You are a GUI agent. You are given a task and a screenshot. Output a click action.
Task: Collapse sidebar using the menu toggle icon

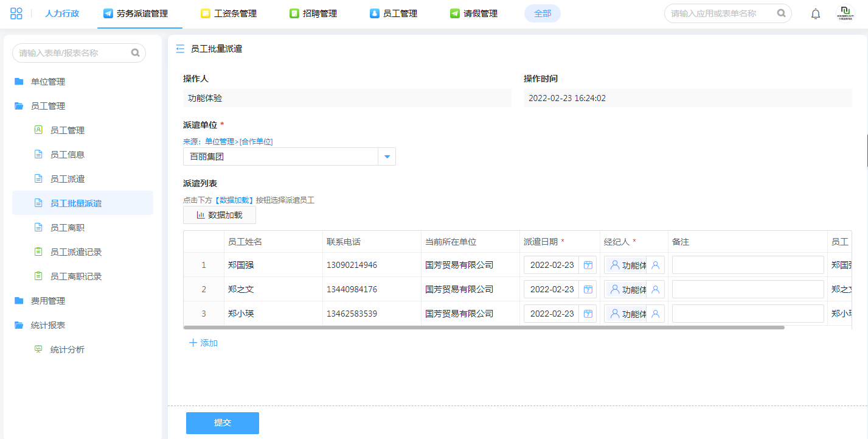click(180, 49)
